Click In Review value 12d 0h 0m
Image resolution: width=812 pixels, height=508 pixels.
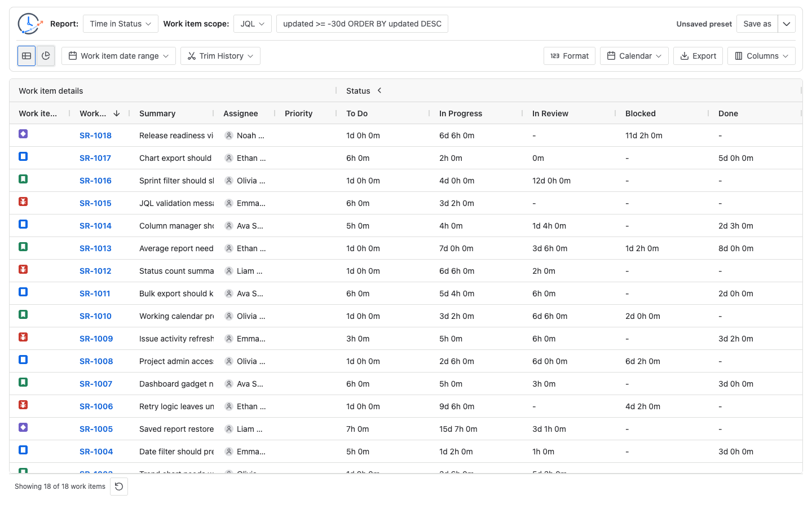(x=551, y=181)
